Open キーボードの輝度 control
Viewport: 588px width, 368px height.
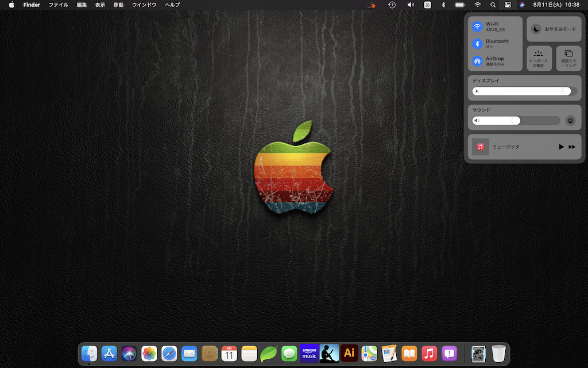(x=539, y=59)
